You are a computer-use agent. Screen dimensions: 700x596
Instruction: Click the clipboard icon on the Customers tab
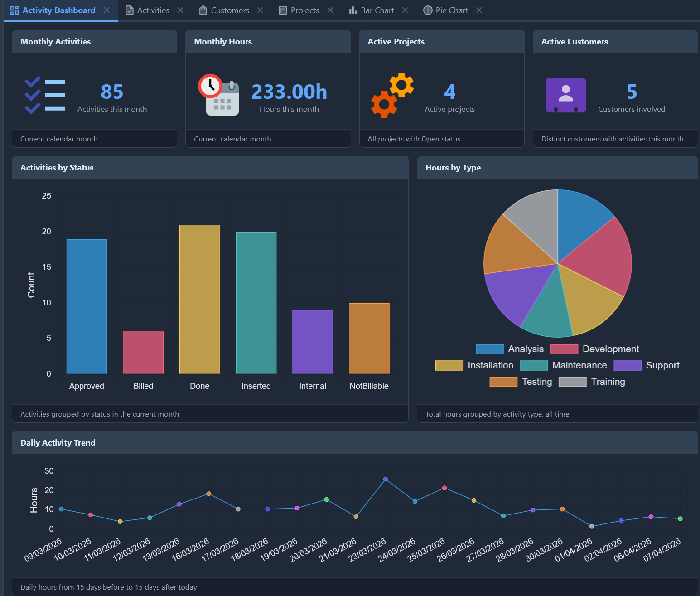coord(203,10)
